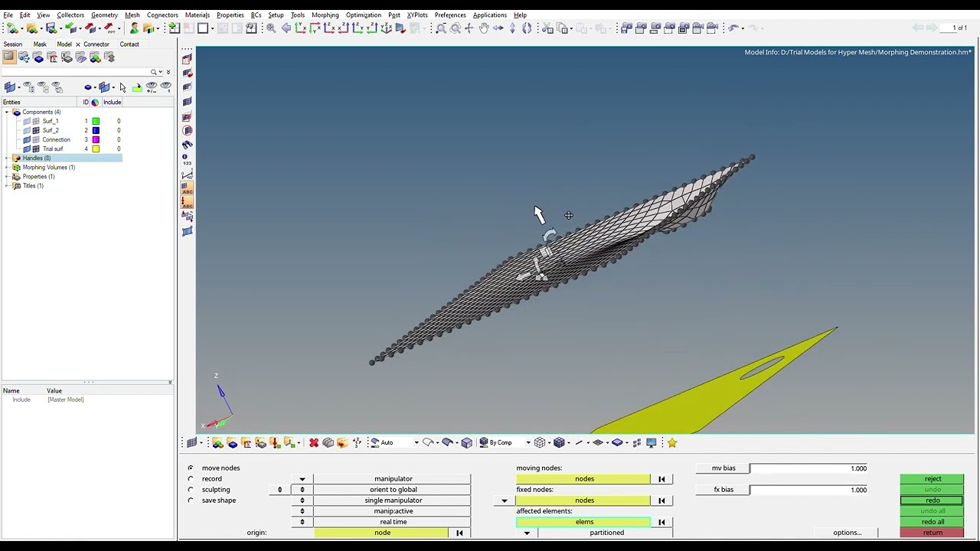Open the Optimization menu
The width and height of the screenshot is (980, 551).
point(363,15)
